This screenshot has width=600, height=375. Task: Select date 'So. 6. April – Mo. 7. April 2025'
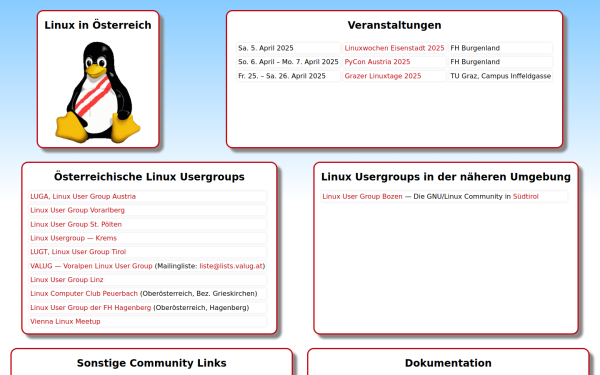pos(289,62)
